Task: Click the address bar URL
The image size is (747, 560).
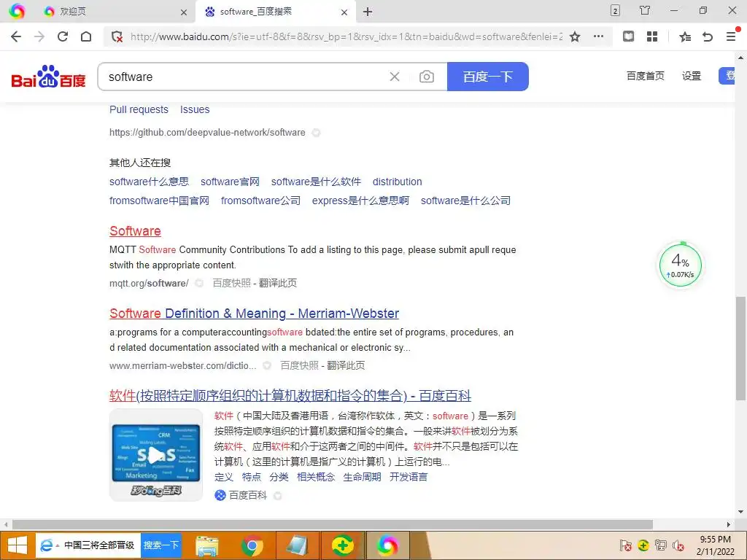Action: (x=347, y=36)
